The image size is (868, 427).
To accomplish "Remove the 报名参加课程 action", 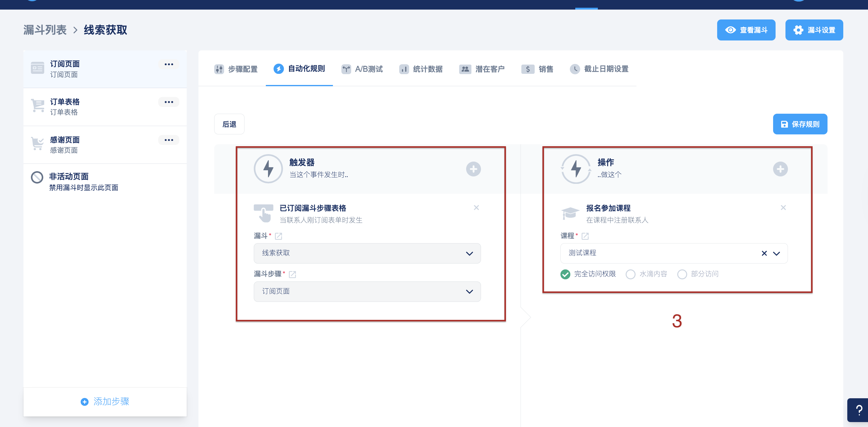I will pos(783,208).
